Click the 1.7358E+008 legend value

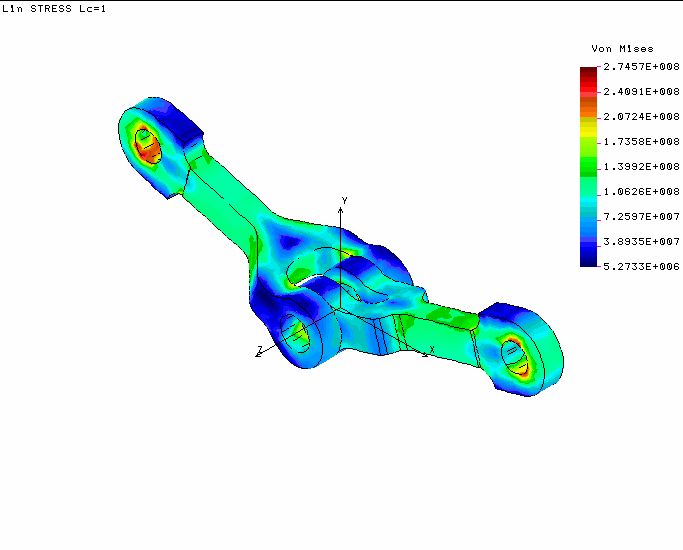pyautogui.click(x=641, y=142)
